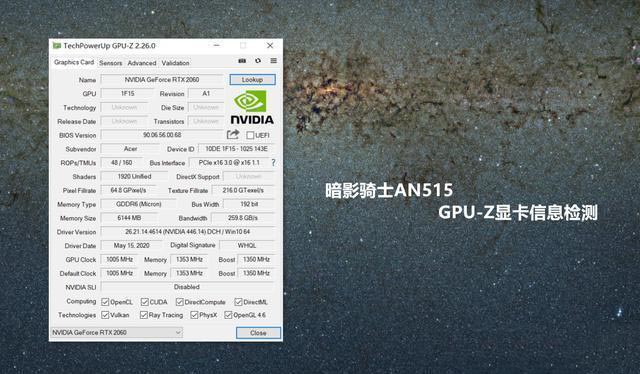Click the Driver Version field
Image resolution: width=640 pixels, height=374 pixels.
pyautogui.click(x=188, y=232)
